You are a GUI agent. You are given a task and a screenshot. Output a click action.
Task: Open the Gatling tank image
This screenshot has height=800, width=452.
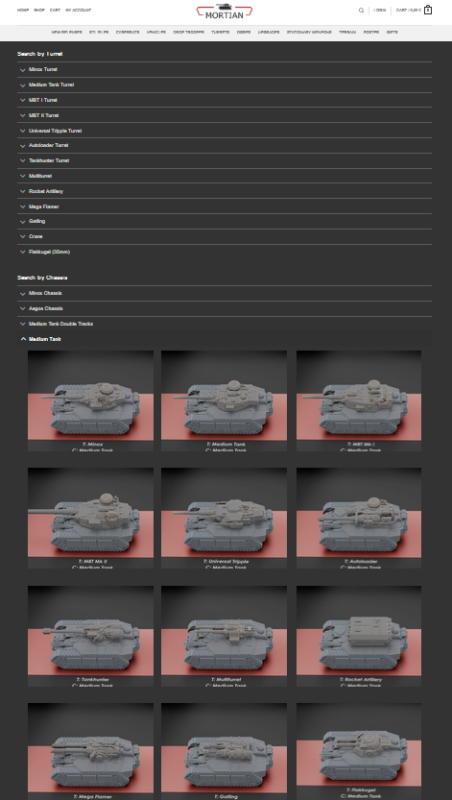(x=224, y=752)
